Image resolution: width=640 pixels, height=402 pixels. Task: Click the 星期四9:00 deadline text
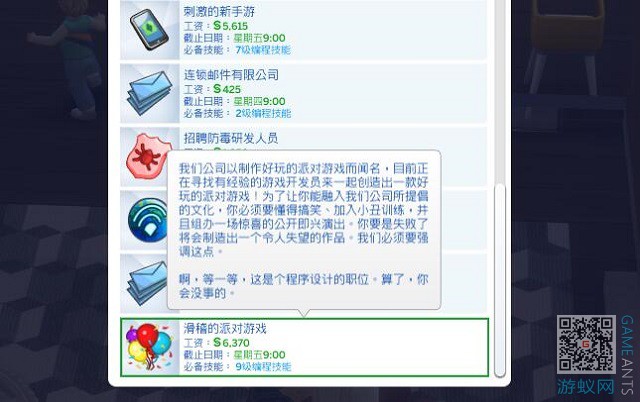click(x=259, y=101)
